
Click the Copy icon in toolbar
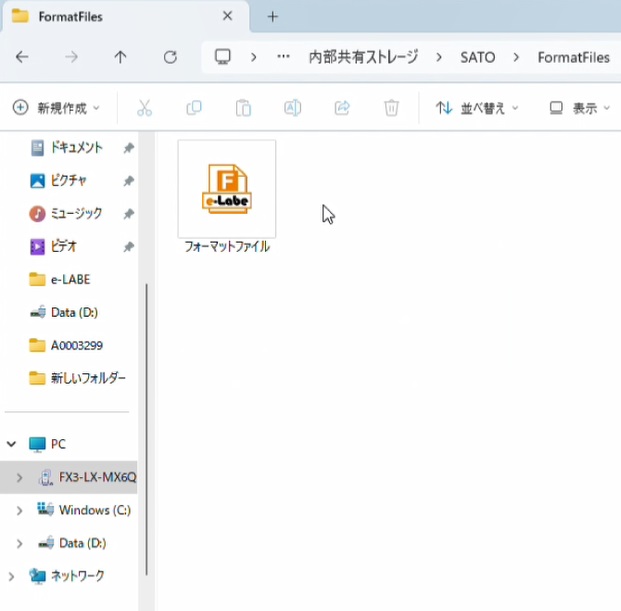coord(194,108)
